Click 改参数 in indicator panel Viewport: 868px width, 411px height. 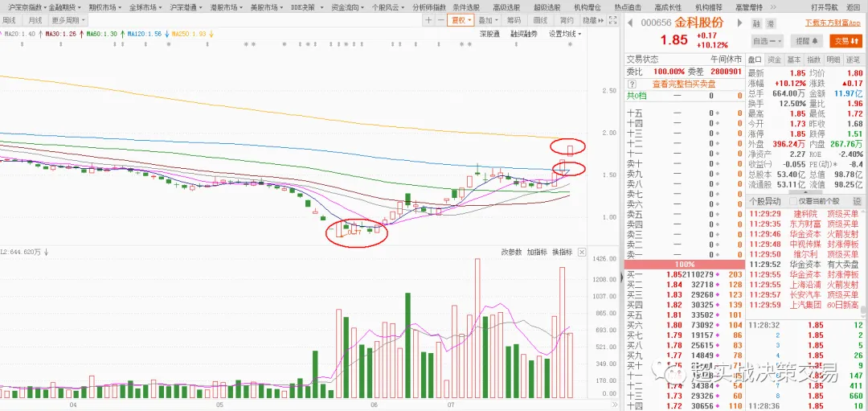pyautogui.click(x=511, y=252)
